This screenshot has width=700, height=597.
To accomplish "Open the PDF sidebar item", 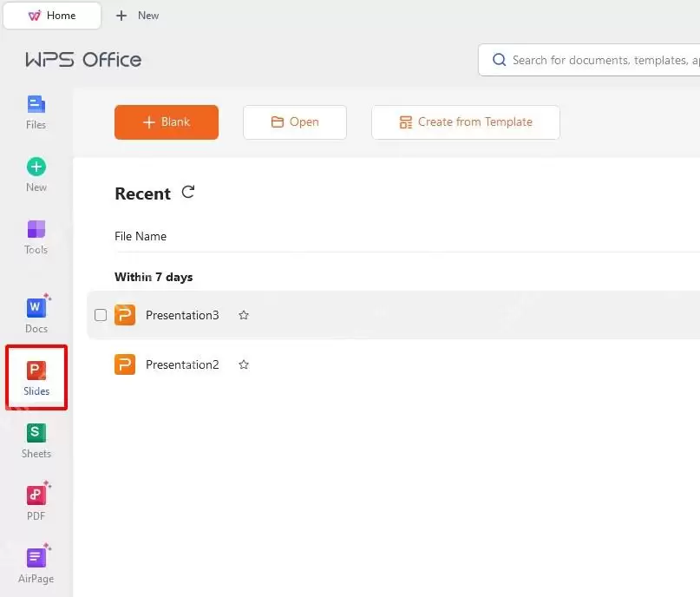I will point(36,502).
